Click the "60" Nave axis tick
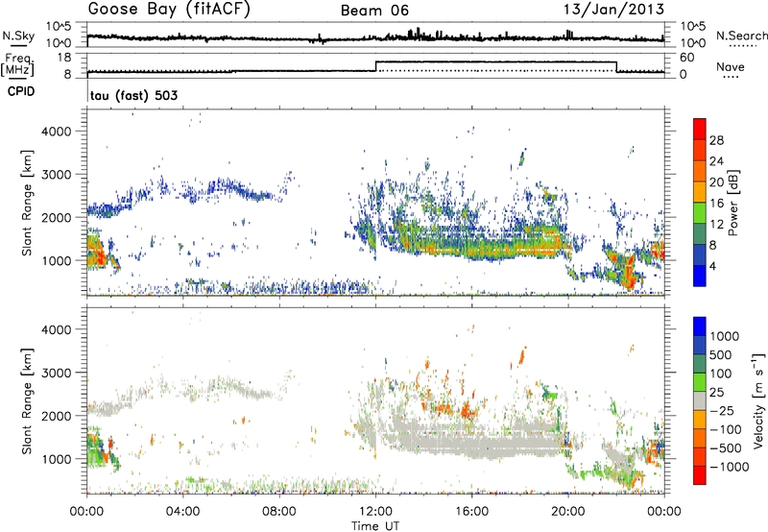The image size is (768, 532). coord(687,58)
